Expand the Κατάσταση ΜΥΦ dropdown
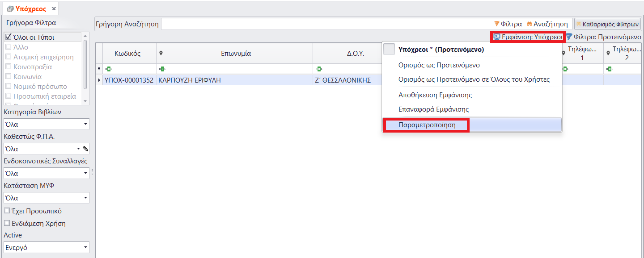Screen dimensions: 644x258 [85, 198]
